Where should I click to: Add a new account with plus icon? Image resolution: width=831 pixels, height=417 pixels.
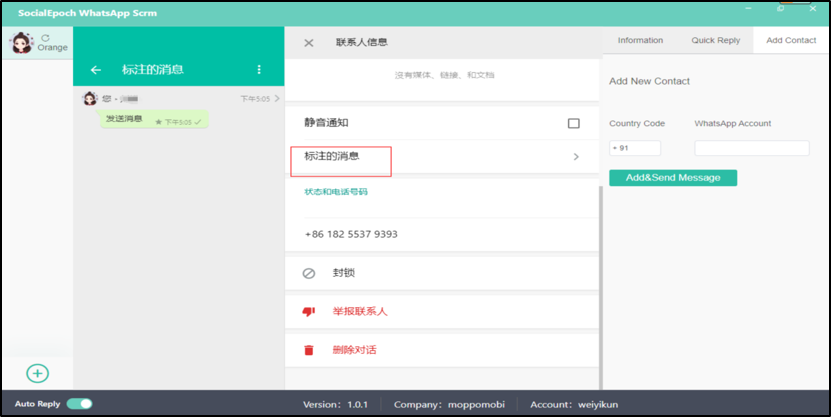38,374
